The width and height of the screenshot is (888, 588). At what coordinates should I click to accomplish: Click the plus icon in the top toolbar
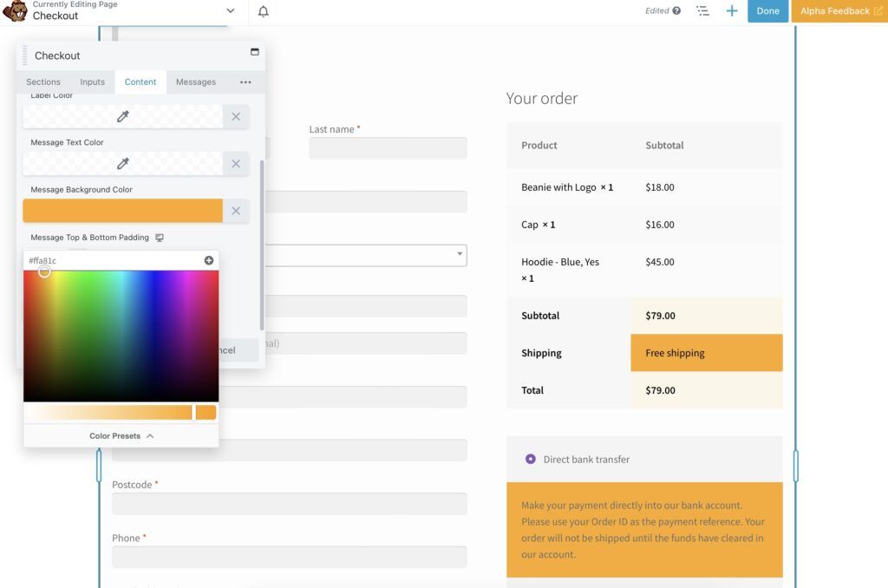coord(731,10)
